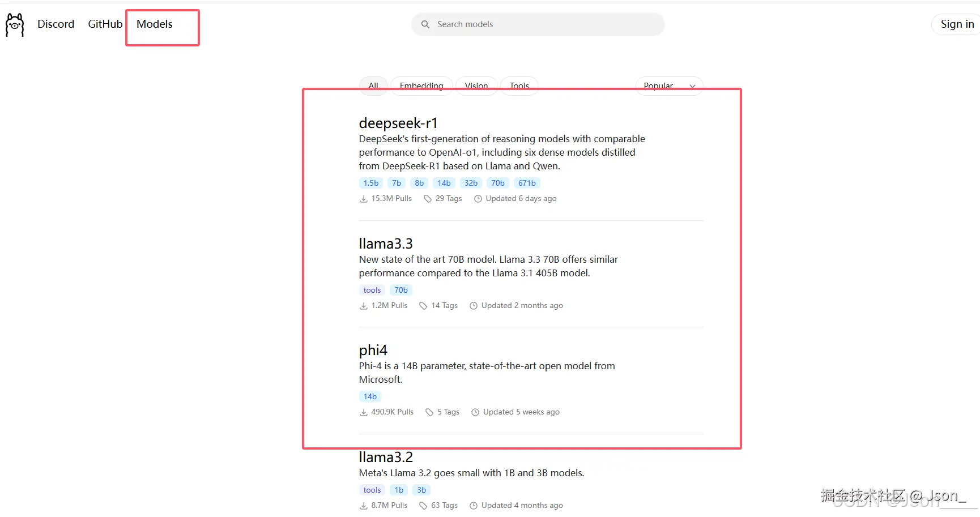Open the GitHub link
The width and height of the screenshot is (980, 517).
click(x=105, y=24)
